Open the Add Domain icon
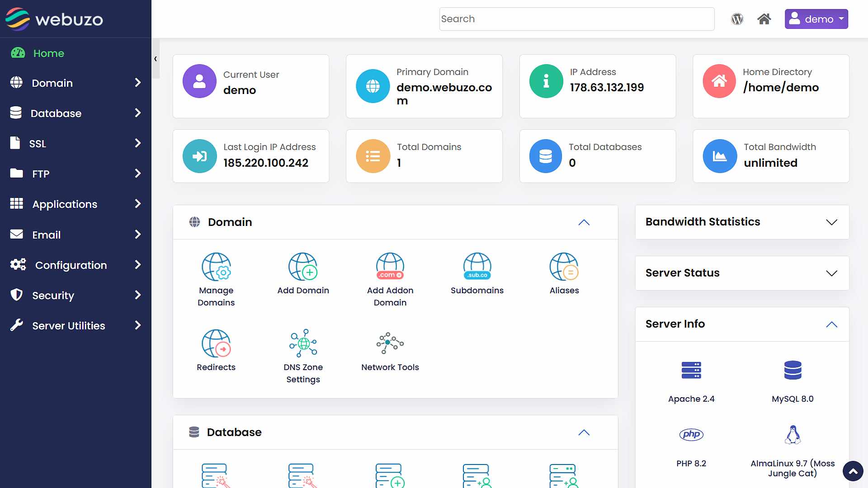The height and width of the screenshot is (488, 868). coord(303,267)
